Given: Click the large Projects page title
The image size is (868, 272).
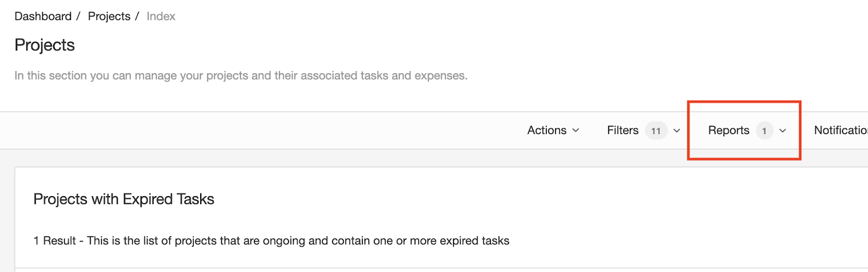Looking at the screenshot, I should click(x=44, y=45).
